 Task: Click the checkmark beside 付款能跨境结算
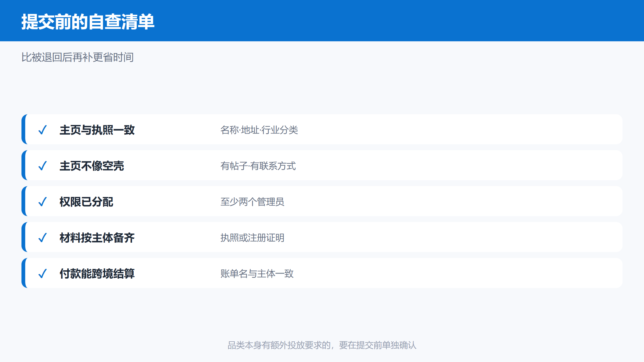pos(43,274)
